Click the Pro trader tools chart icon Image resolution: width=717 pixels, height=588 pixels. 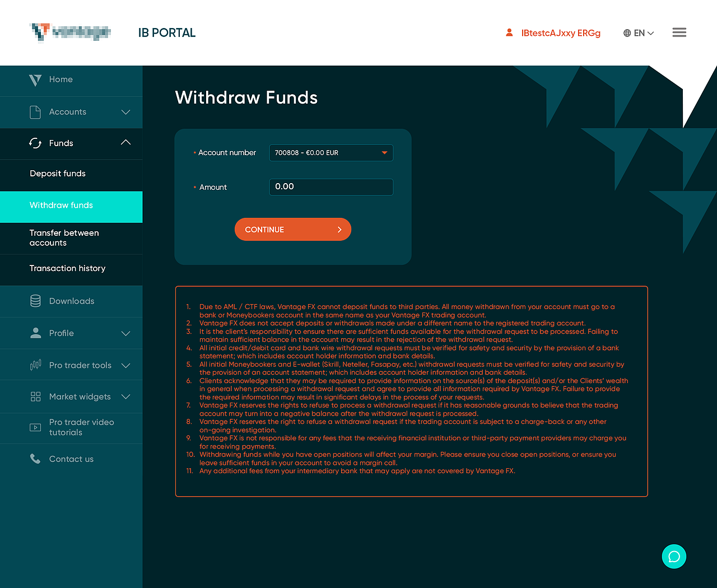tap(35, 365)
